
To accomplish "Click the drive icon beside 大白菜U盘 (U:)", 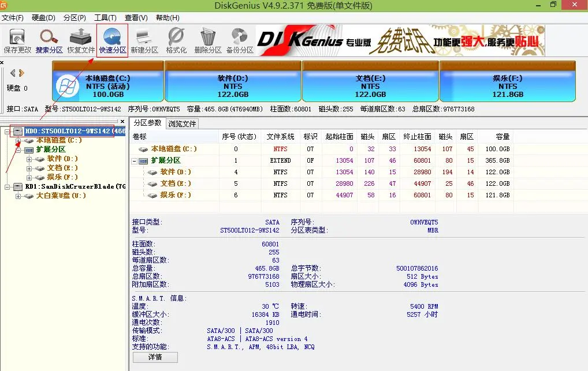I will (x=29, y=196).
